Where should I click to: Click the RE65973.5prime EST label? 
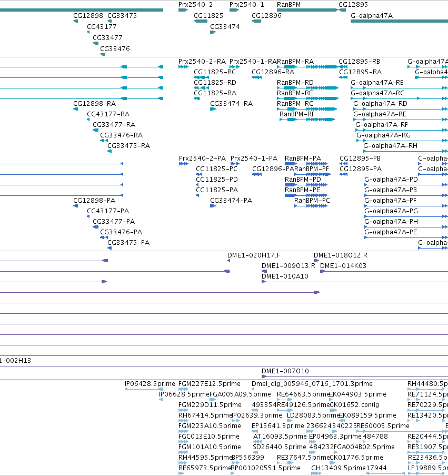[x=205, y=468]
